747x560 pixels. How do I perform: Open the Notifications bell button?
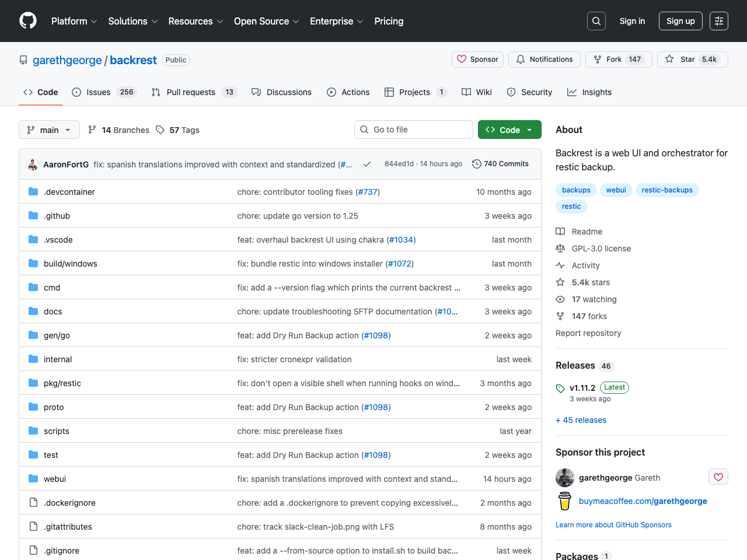coord(544,60)
